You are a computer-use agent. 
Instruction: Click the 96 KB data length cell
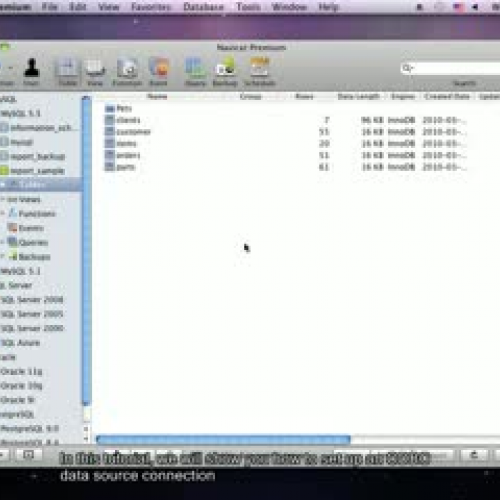click(x=373, y=120)
